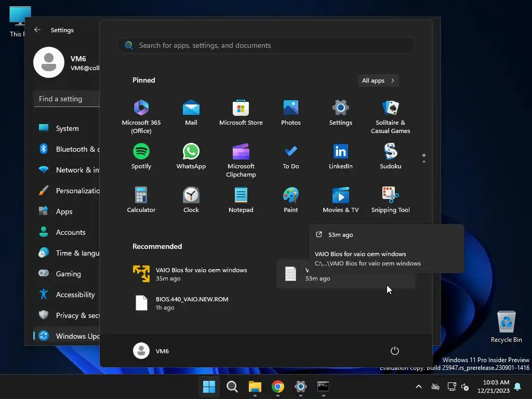Viewport: 532px width, 399px height.
Task: Go to next pinned apps page dots
Action: (424, 158)
